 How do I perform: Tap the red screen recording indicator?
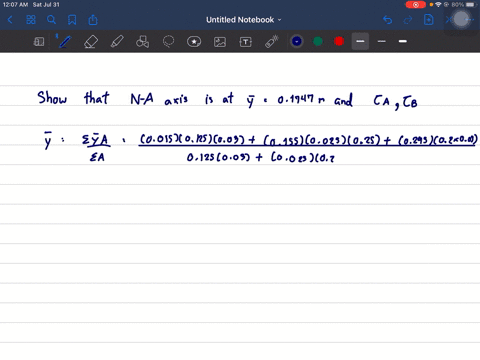click(416, 5)
